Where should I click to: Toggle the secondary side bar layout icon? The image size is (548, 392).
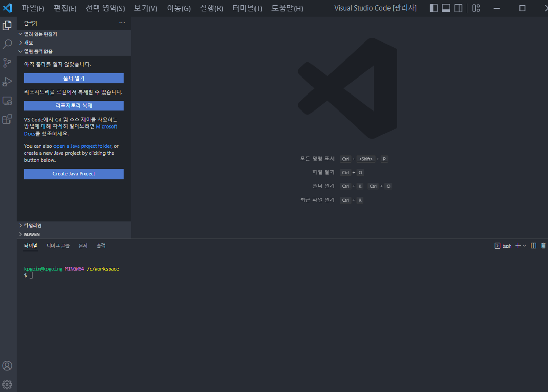(458, 8)
